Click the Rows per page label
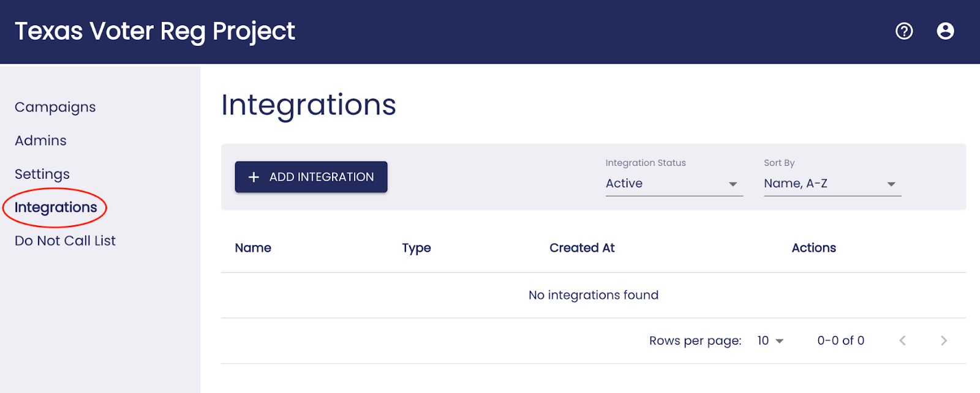Viewport: 980px width, 393px height. click(695, 341)
